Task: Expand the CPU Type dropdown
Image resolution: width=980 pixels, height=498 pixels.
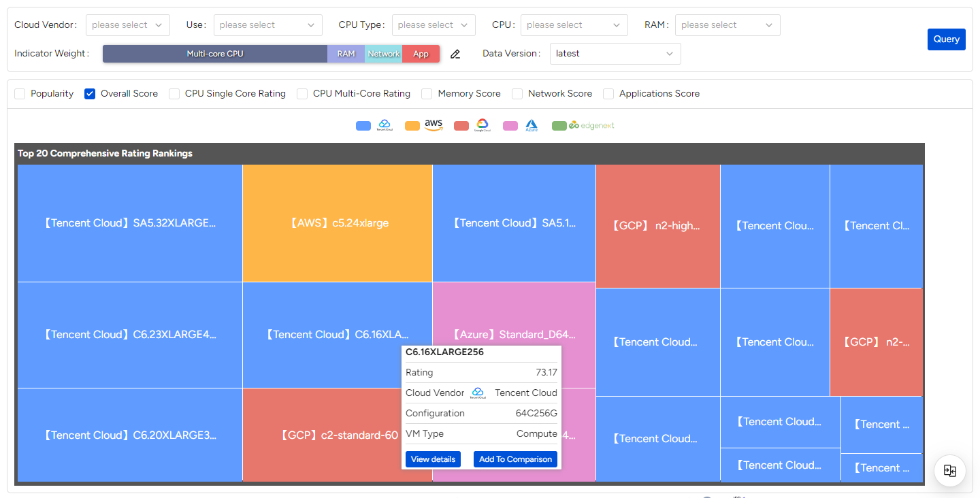Action: tap(434, 25)
